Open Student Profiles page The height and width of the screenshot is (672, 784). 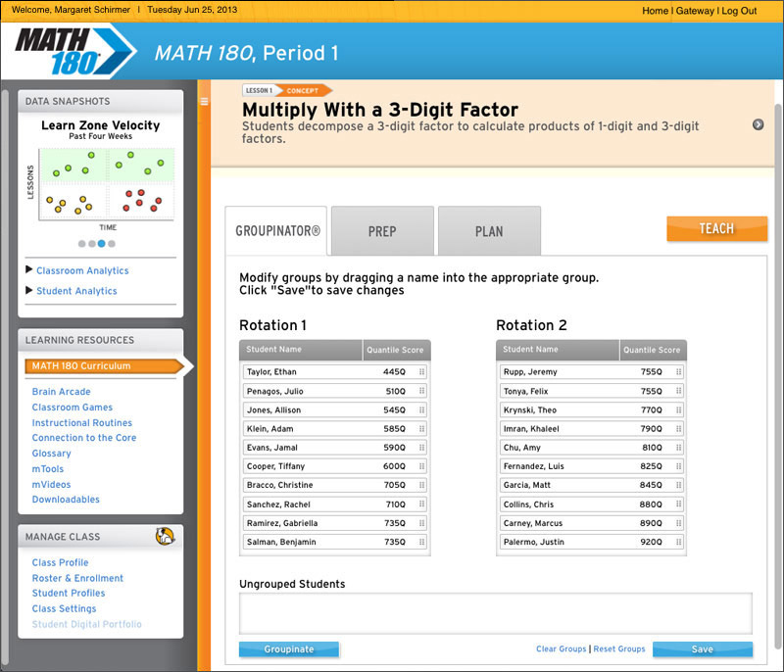69,593
